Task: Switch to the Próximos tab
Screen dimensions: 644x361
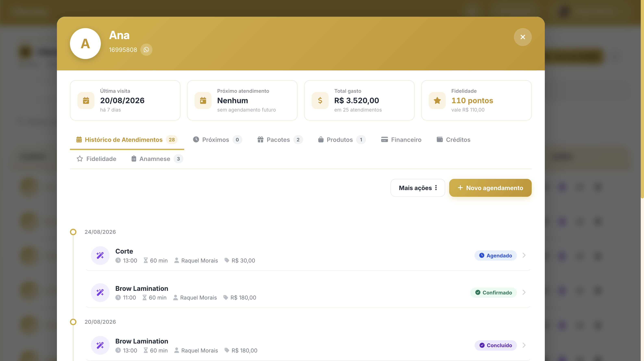Action: click(x=217, y=140)
